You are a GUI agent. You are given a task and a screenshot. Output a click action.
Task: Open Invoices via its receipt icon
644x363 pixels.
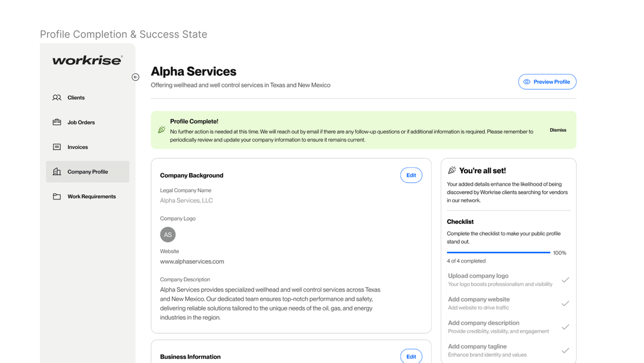(55, 147)
